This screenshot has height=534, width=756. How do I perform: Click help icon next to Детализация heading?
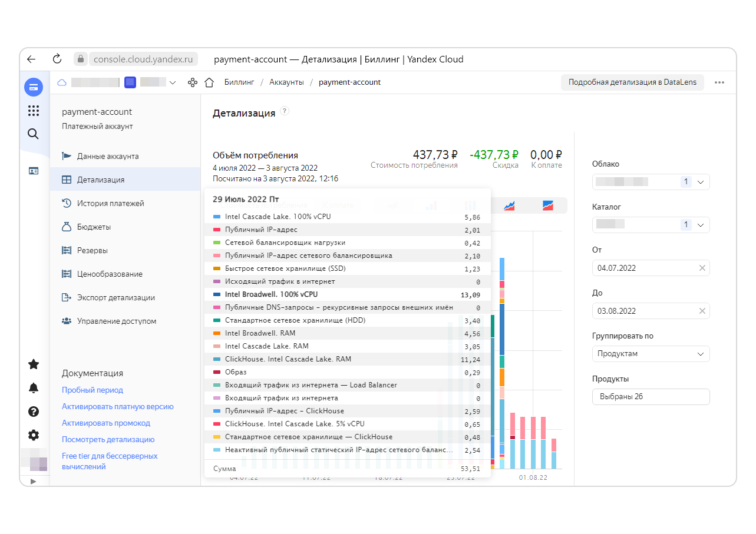tap(285, 111)
